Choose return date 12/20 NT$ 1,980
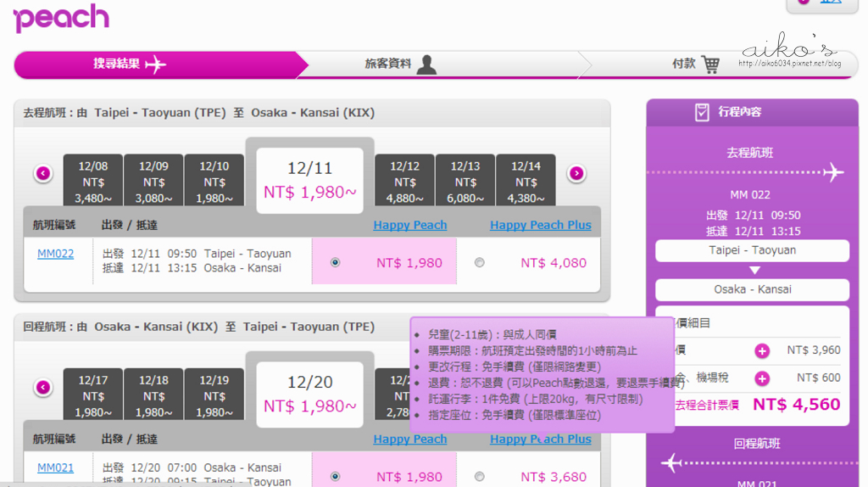The width and height of the screenshot is (868, 487). coord(309,395)
